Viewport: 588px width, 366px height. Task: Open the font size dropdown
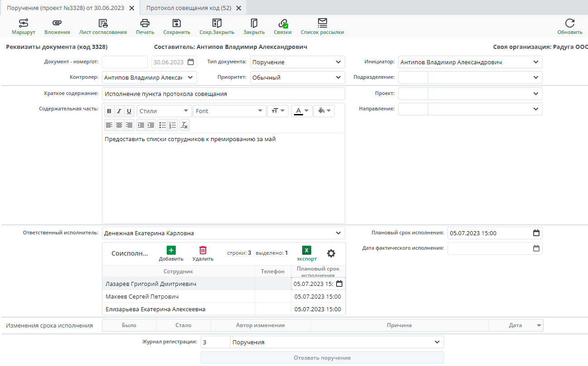[x=278, y=111]
